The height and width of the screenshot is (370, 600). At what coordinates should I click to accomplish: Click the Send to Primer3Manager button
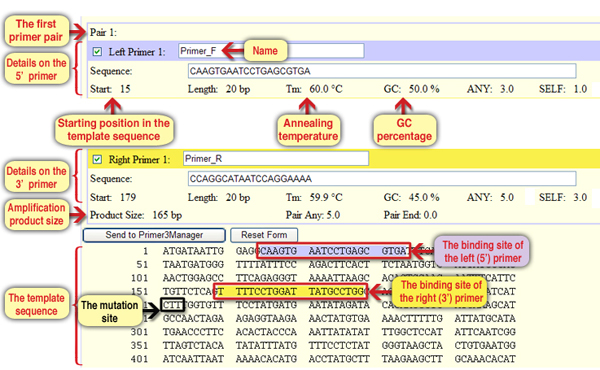click(x=154, y=235)
